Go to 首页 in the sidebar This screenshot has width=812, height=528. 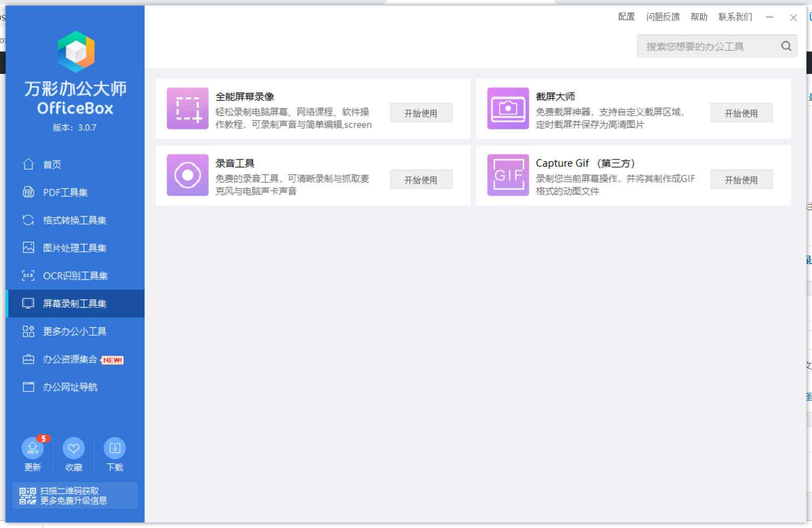point(75,165)
